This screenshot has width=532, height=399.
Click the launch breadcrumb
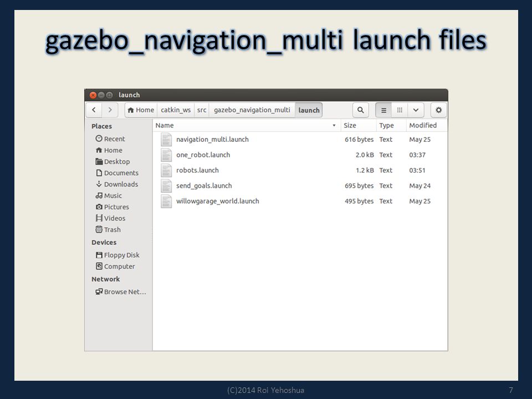tap(309, 110)
